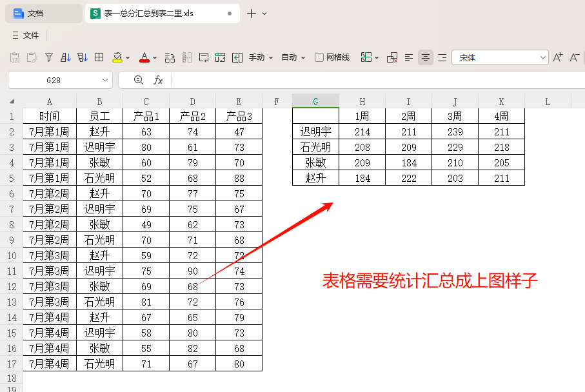Image resolution: width=585 pixels, height=392 pixels.
Task: Apply yellow fill color bucket
Action: coord(117,57)
